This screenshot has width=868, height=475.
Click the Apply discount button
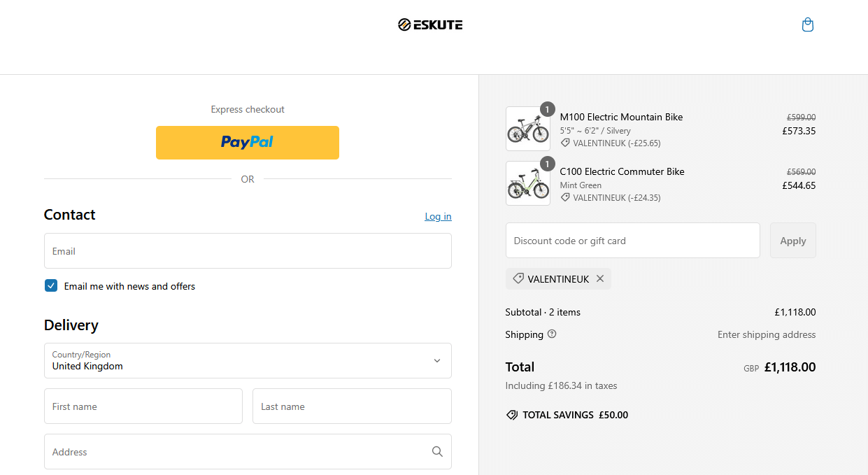(793, 241)
